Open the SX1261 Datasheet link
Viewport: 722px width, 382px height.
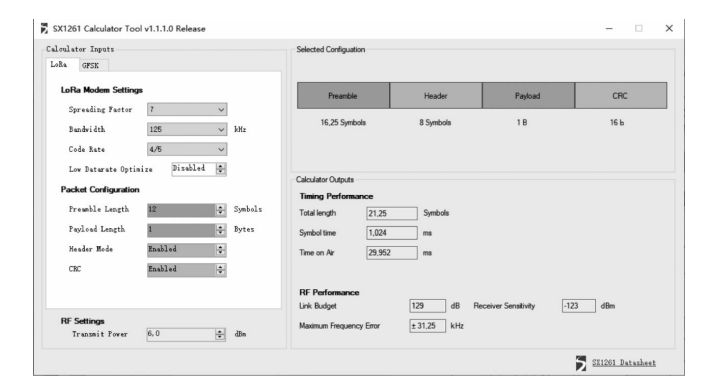[x=623, y=363]
